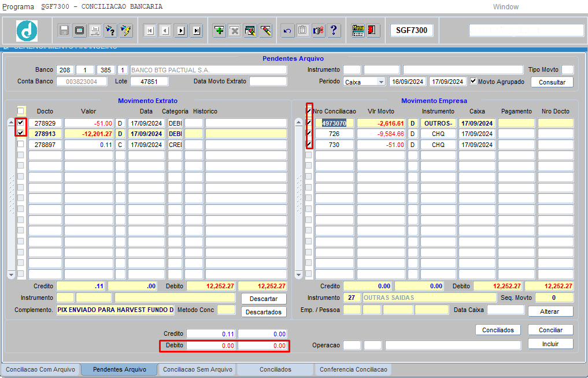Image resolution: width=588 pixels, height=378 pixels.
Task: Click the Lote field showing 47851
Action: (149, 82)
